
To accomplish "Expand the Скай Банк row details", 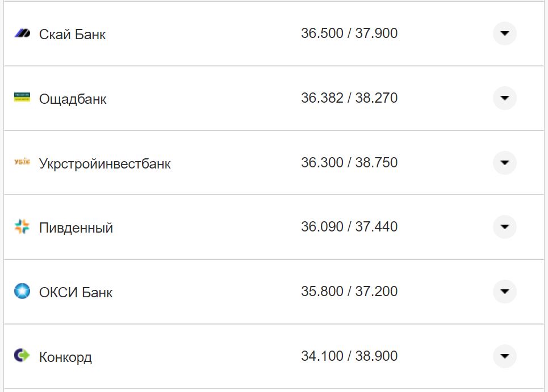I will pos(504,33).
